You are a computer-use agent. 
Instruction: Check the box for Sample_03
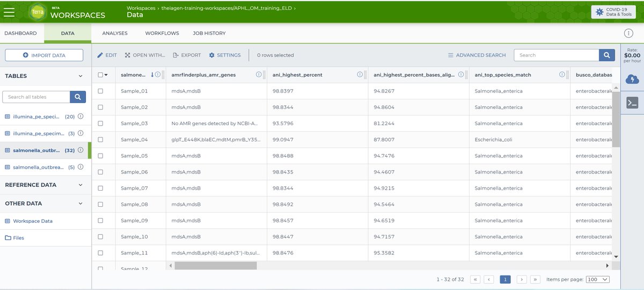(x=100, y=123)
